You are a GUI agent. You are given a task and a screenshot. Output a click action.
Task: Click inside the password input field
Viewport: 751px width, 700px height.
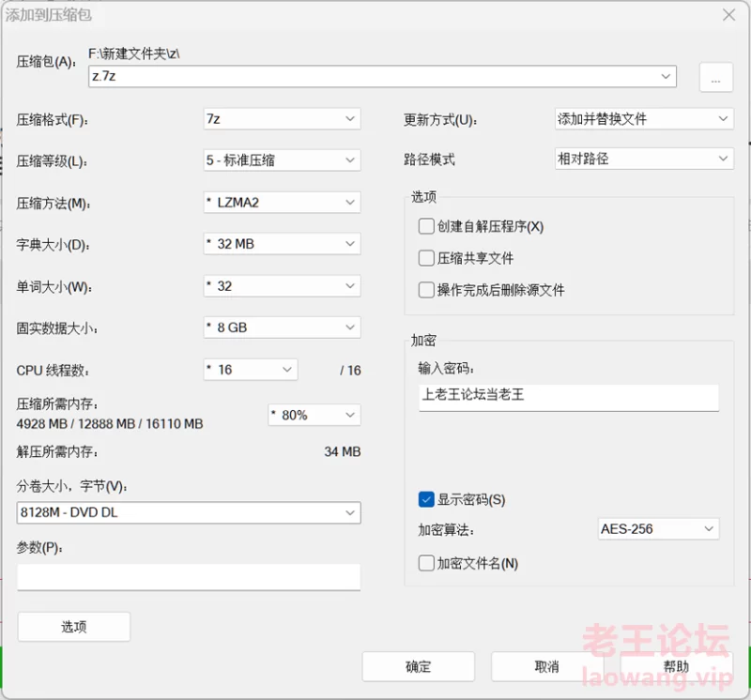click(569, 398)
